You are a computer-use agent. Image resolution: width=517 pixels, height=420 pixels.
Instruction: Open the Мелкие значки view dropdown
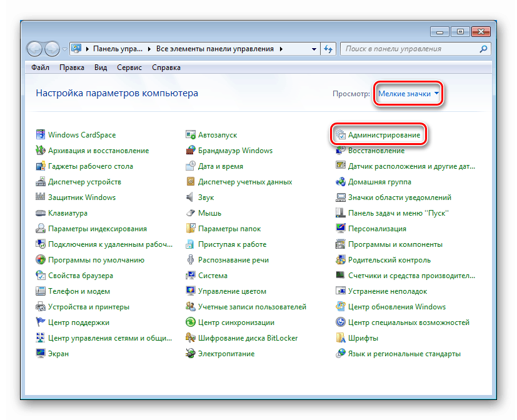(408, 94)
